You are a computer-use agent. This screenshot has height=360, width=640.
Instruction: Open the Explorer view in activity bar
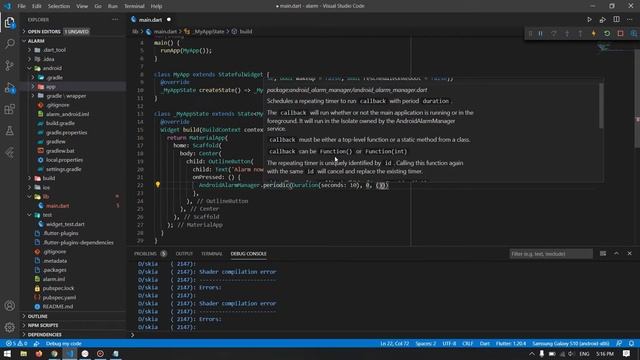coord(9,22)
